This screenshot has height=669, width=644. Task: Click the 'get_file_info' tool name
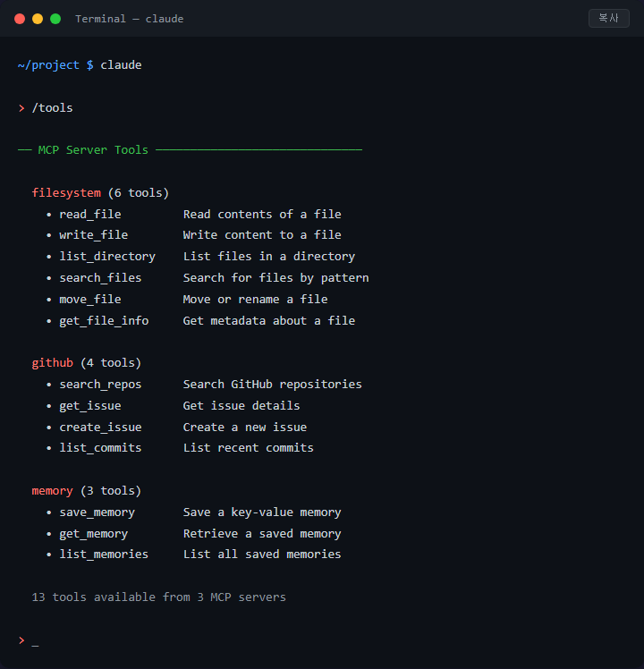(104, 321)
